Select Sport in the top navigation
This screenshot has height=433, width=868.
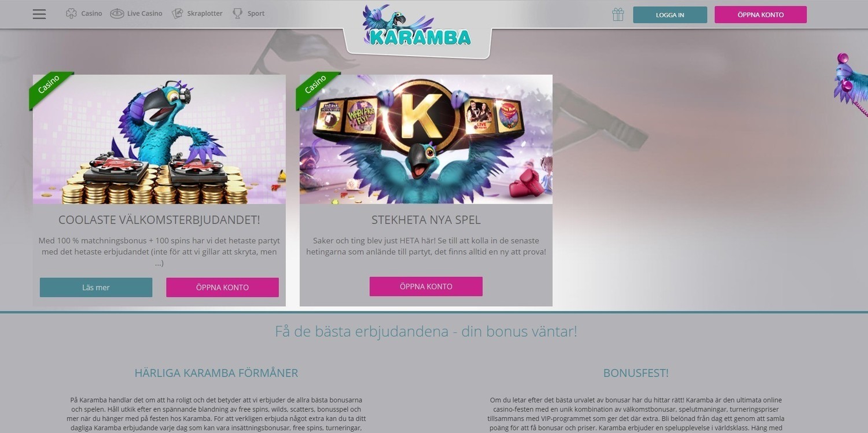tap(256, 14)
